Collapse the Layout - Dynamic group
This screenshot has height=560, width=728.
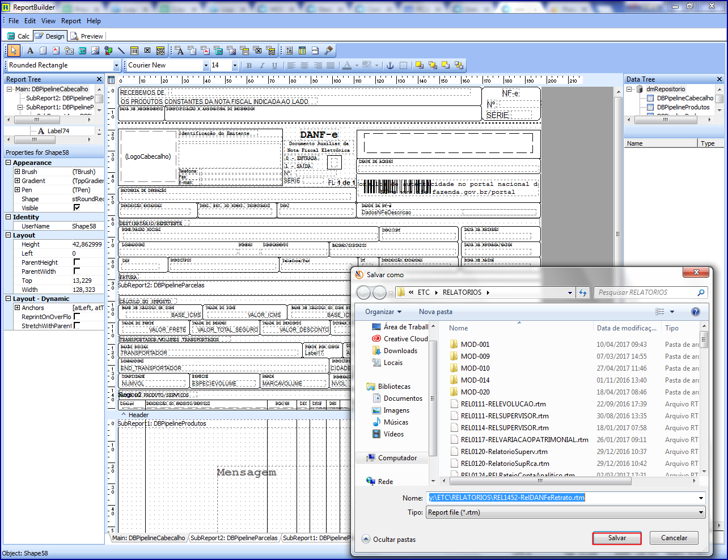[x=9, y=299]
